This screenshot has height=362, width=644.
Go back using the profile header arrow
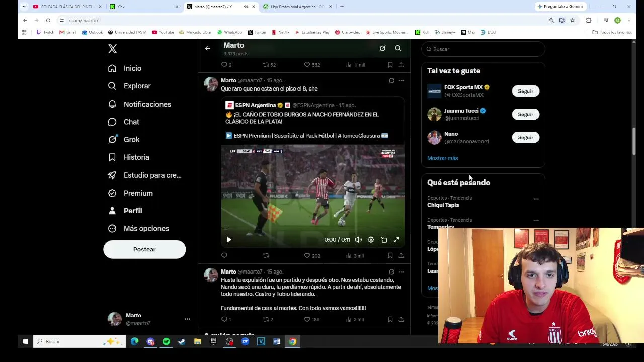pos(207,48)
